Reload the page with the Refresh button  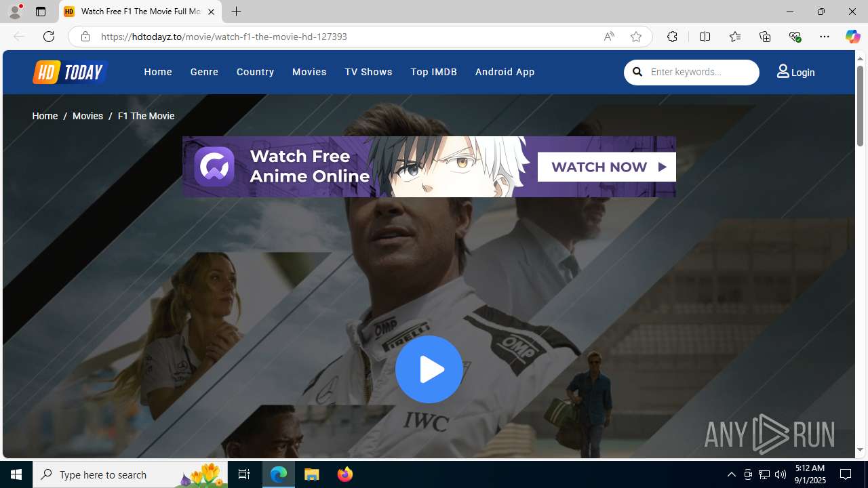coord(48,37)
